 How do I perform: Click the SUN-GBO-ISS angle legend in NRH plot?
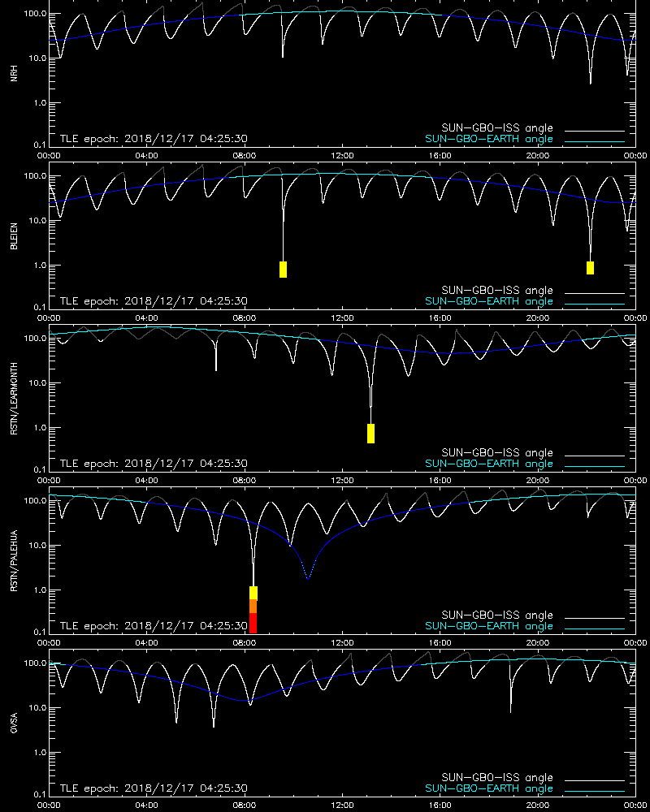coord(497,128)
